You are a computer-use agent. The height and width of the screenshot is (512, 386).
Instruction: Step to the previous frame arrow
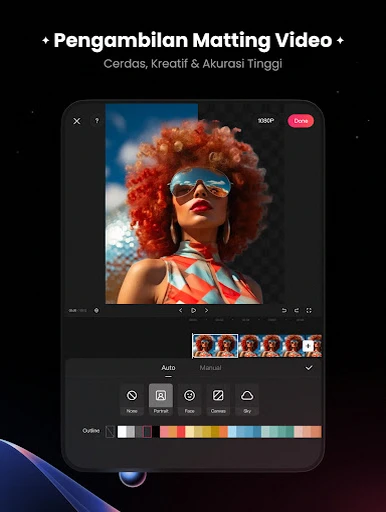tap(181, 310)
